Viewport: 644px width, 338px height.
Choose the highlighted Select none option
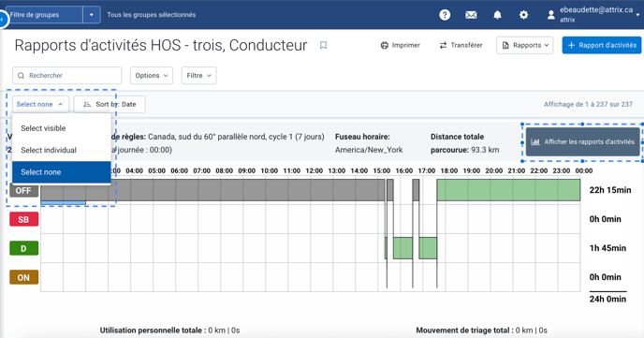tap(62, 172)
